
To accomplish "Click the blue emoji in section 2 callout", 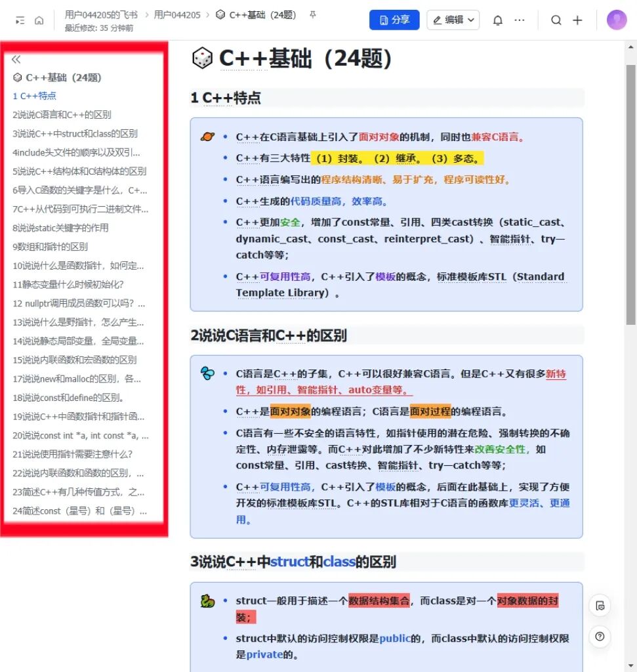I will 207,373.
